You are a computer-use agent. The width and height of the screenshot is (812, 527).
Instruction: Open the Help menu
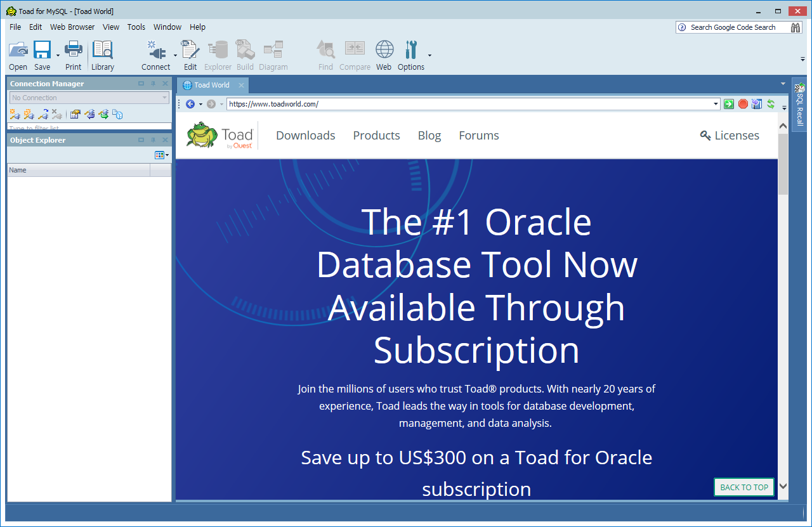(x=198, y=27)
